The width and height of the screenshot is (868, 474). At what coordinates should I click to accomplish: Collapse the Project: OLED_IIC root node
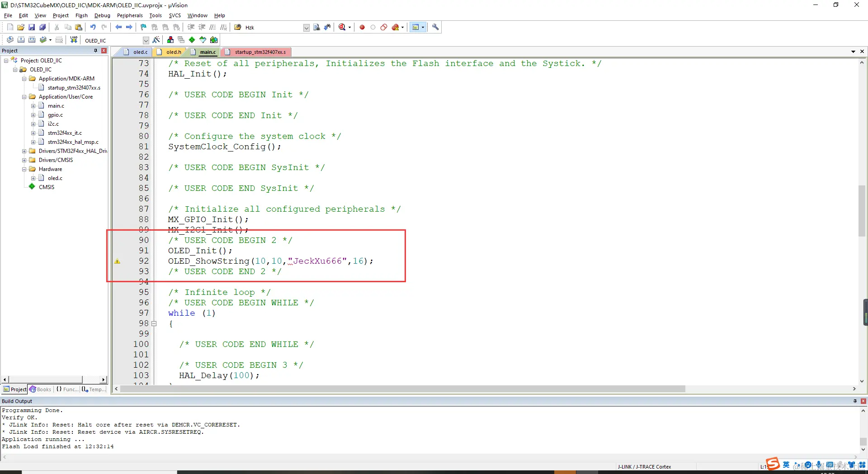pos(6,61)
